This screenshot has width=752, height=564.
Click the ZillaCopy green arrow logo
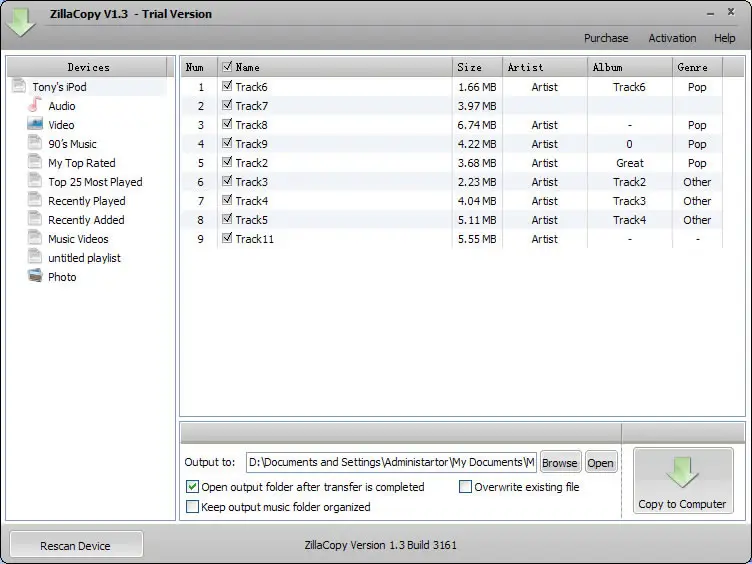click(x=21, y=22)
